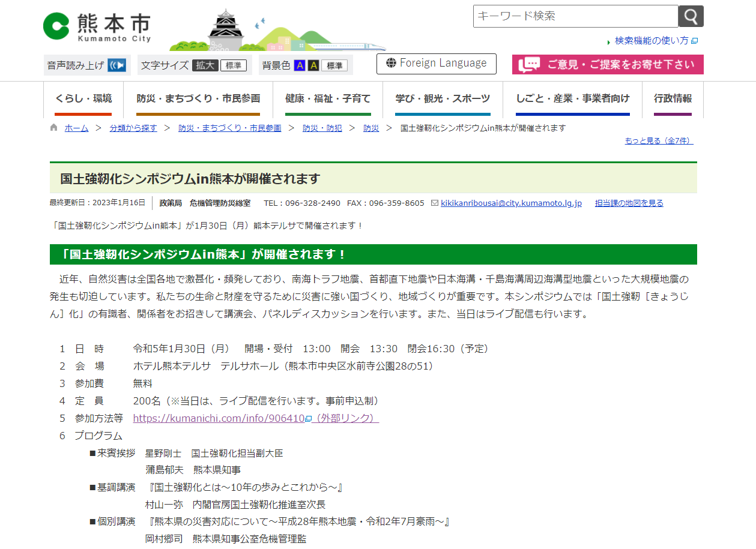Expand もっと見る（全7件）to show all items
The width and height of the screenshot is (756, 549).
pos(659,140)
